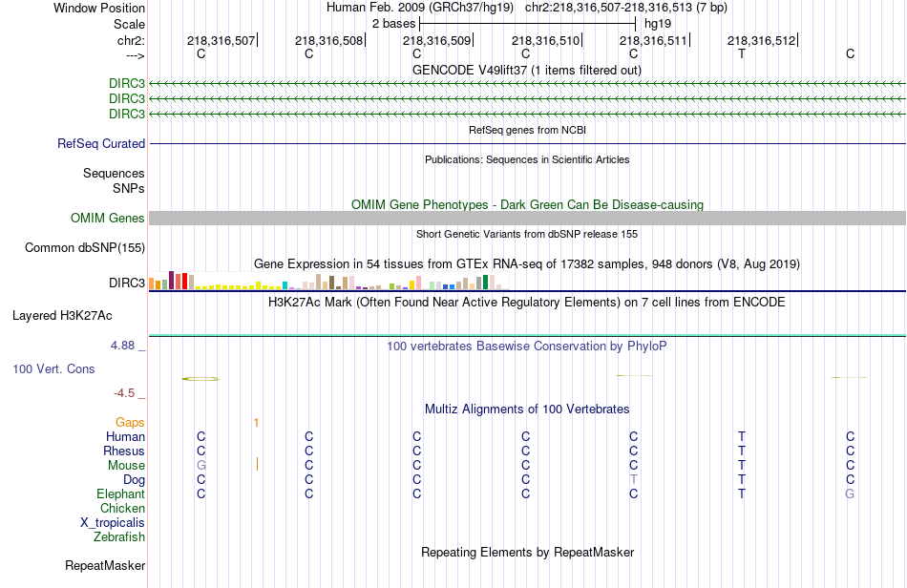Open the RefSeq Curated track label

[101, 143]
